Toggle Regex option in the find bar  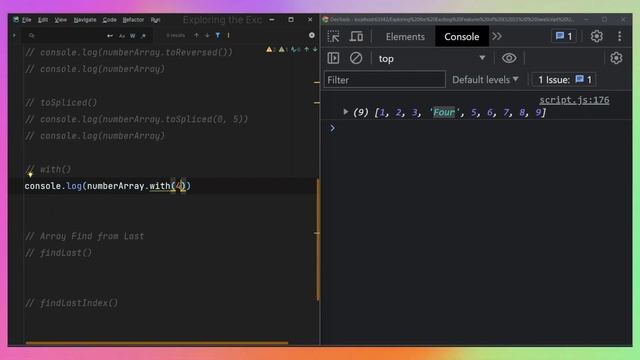point(143,36)
